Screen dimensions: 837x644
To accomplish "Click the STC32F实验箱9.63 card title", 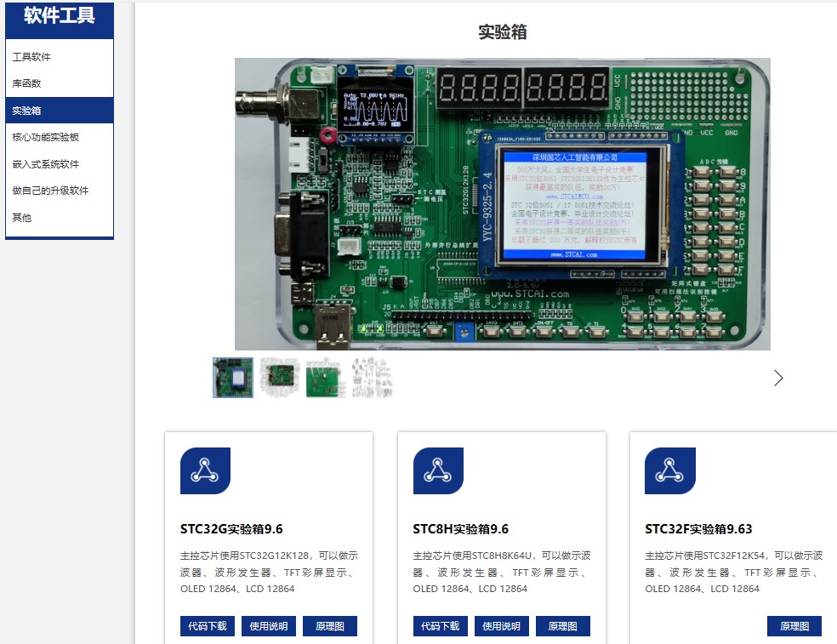I will pos(698,528).
